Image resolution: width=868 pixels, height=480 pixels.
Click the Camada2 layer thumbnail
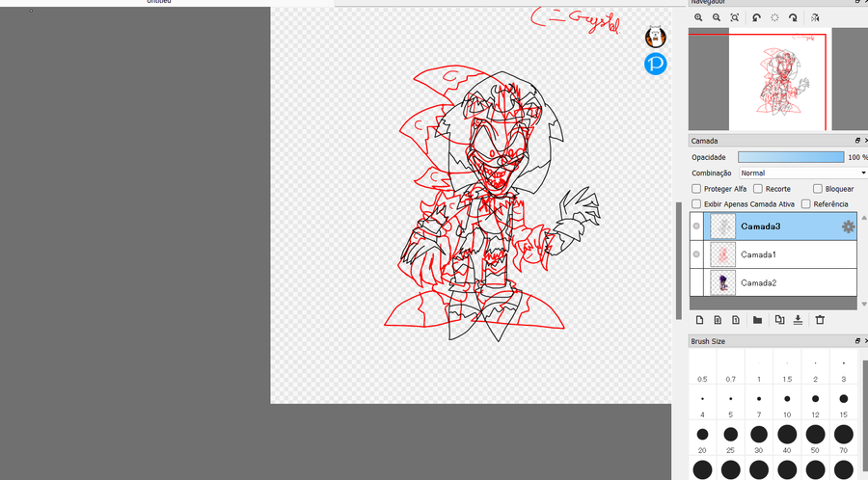pyautogui.click(x=723, y=282)
